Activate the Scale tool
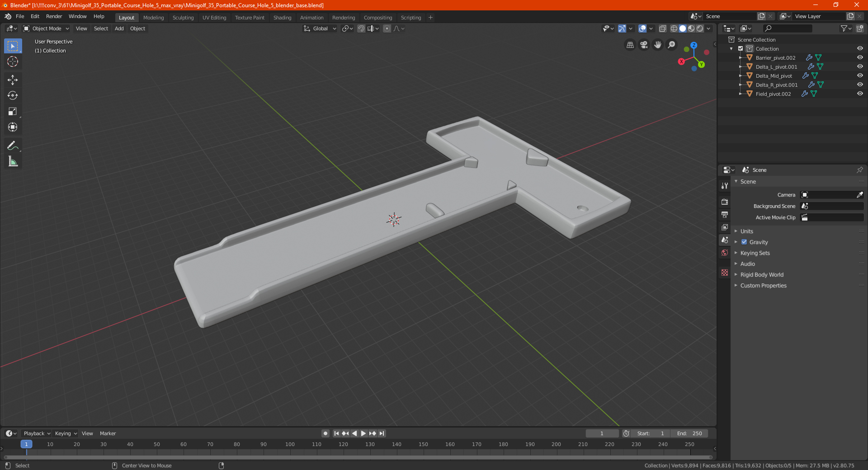The width and height of the screenshot is (868, 470). click(13, 112)
